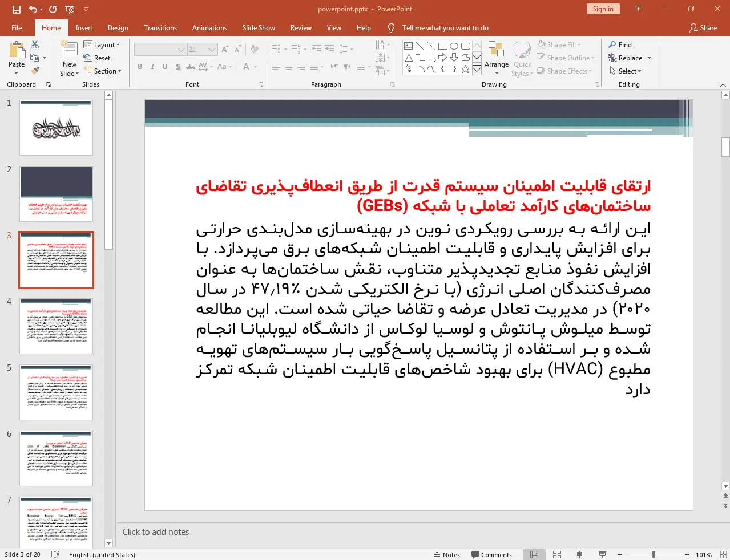Click English (United States) language indicator
This screenshot has height=560, width=730.
pos(102,554)
